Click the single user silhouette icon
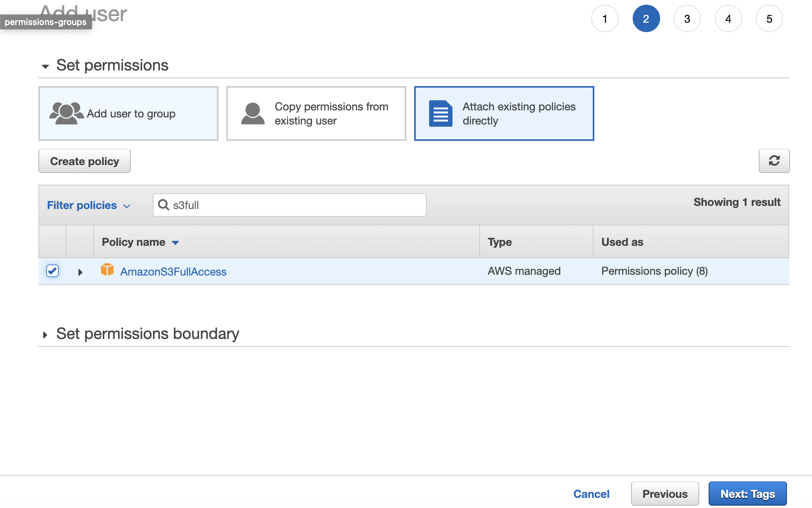The width and height of the screenshot is (812, 508). [x=253, y=113]
